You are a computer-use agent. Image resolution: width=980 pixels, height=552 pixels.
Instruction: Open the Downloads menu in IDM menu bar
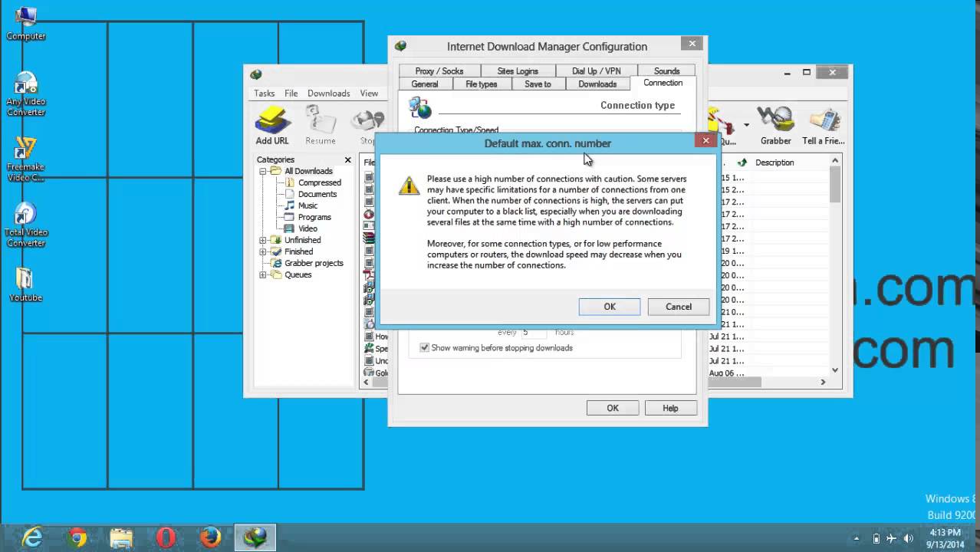pos(329,93)
